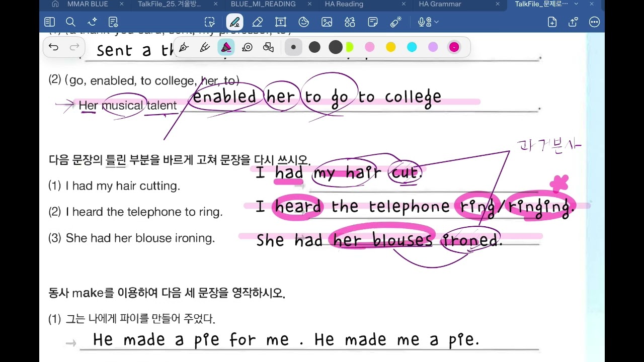644x362 pixels.
Task: Close the HA Grammar tab
Action: [498, 4]
